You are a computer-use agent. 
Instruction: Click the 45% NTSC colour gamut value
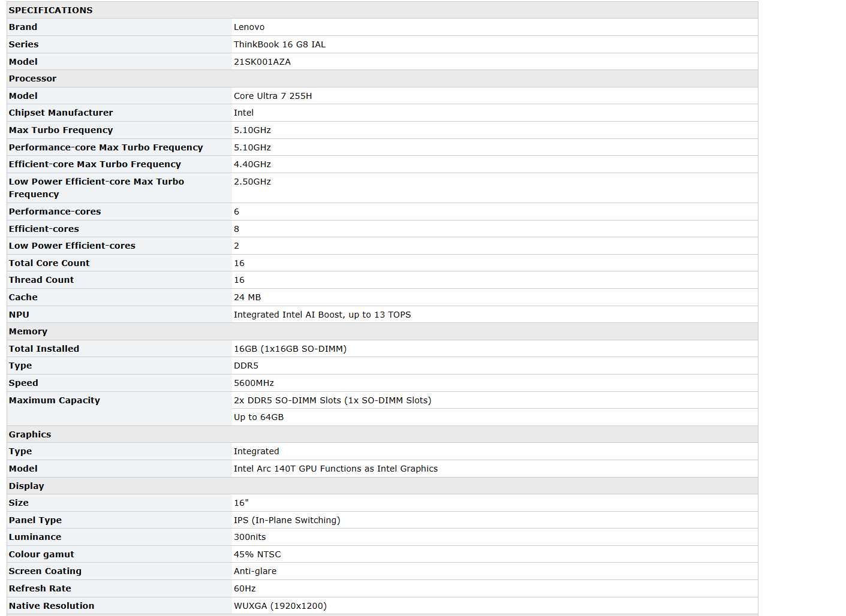point(257,554)
